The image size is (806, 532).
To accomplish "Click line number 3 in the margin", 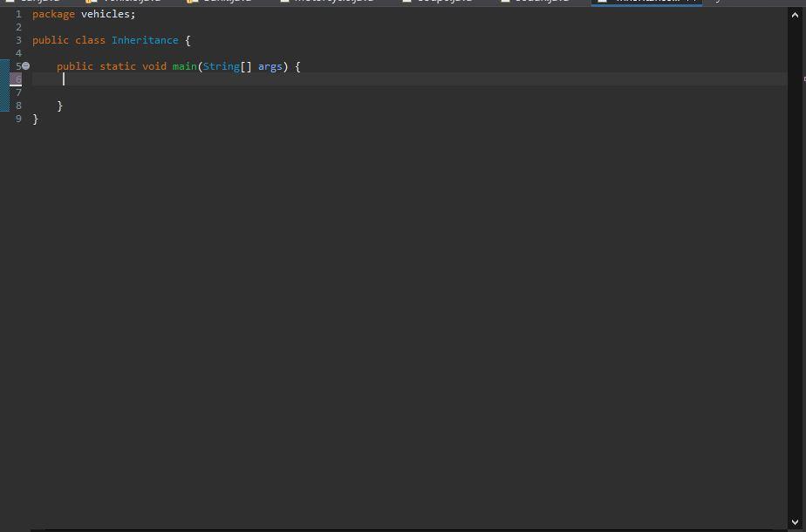I will tap(18, 39).
